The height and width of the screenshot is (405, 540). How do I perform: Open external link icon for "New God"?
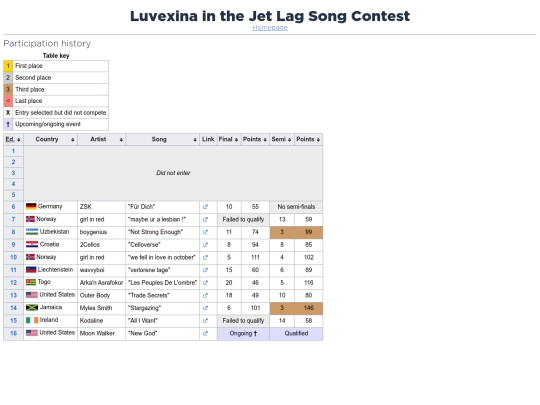coord(205,333)
